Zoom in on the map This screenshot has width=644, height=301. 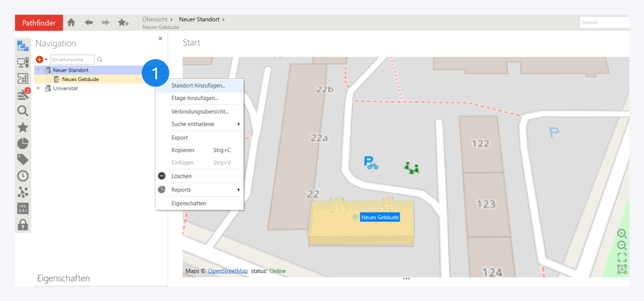622,233
